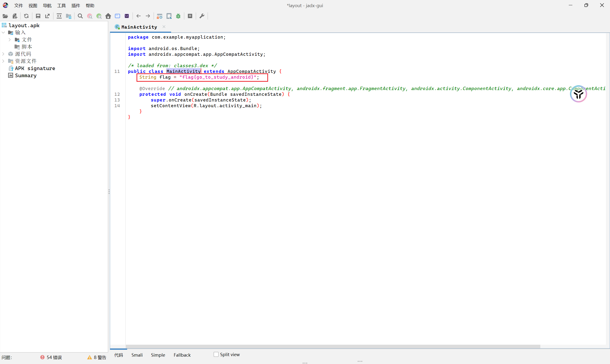Open the 工具 menu
Viewport: 610px width, 364px height.
pyautogui.click(x=61, y=5)
